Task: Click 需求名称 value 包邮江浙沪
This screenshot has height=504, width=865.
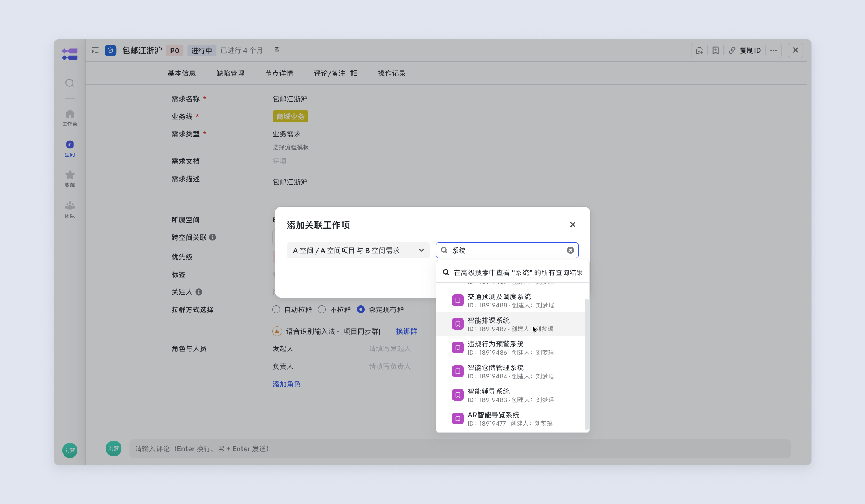Action: [x=290, y=99]
